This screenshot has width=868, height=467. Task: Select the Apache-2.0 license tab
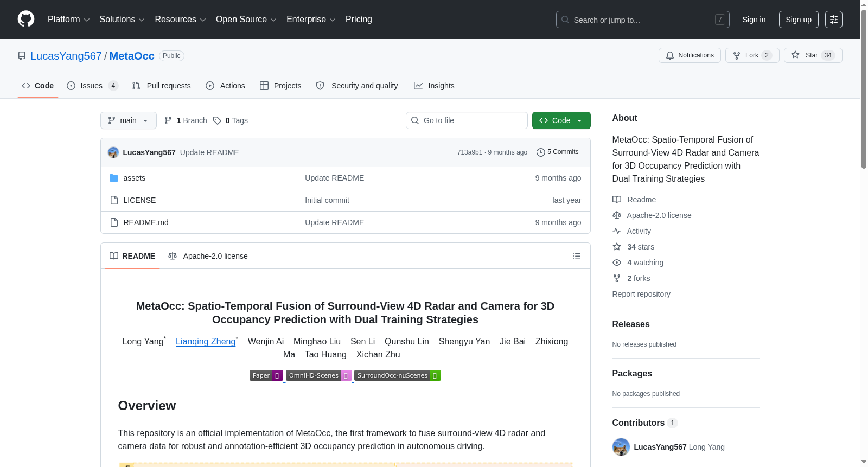[x=208, y=256]
